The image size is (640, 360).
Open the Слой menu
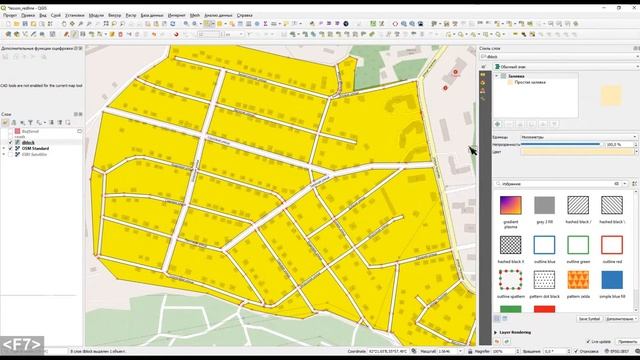(x=56, y=15)
